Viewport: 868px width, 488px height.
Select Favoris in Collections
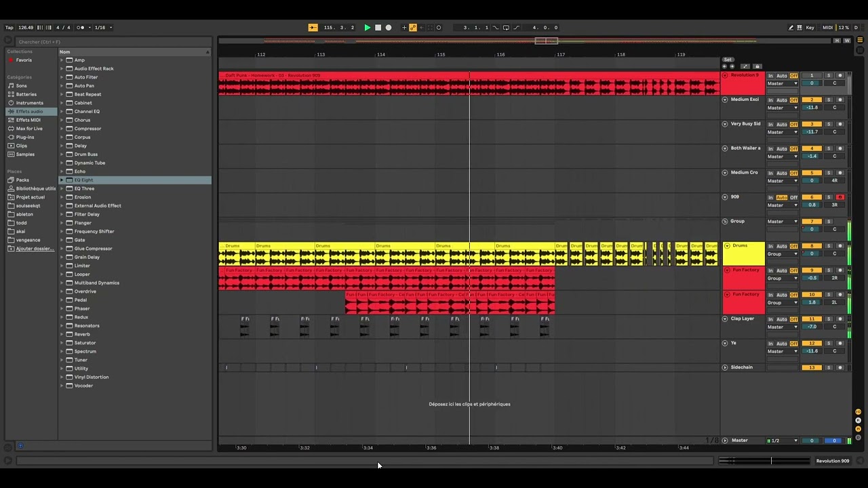pos(24,60)
